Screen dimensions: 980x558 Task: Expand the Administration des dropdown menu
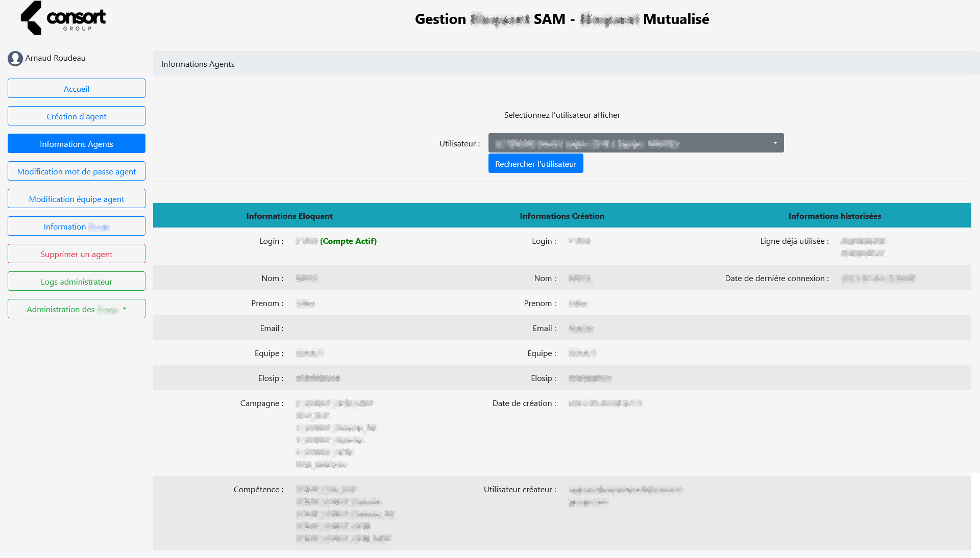77,309
